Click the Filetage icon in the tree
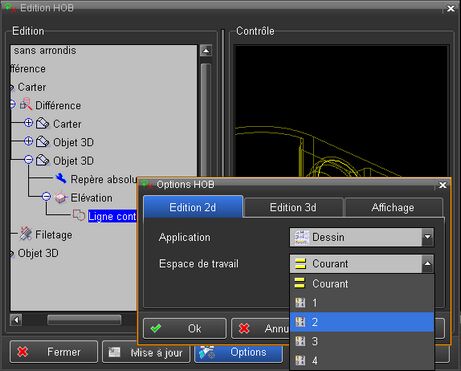The height and width of the screenshot is (371, 461). coord(26,234)
